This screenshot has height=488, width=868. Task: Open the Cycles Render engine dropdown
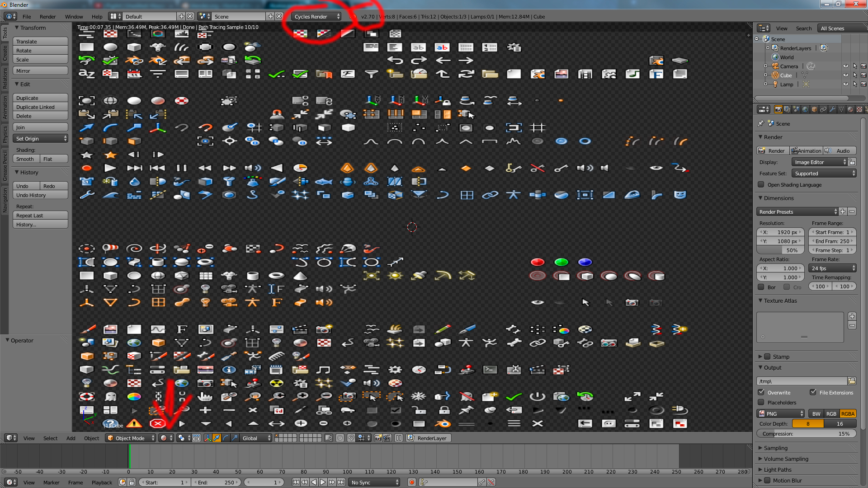tap(316, 16)
